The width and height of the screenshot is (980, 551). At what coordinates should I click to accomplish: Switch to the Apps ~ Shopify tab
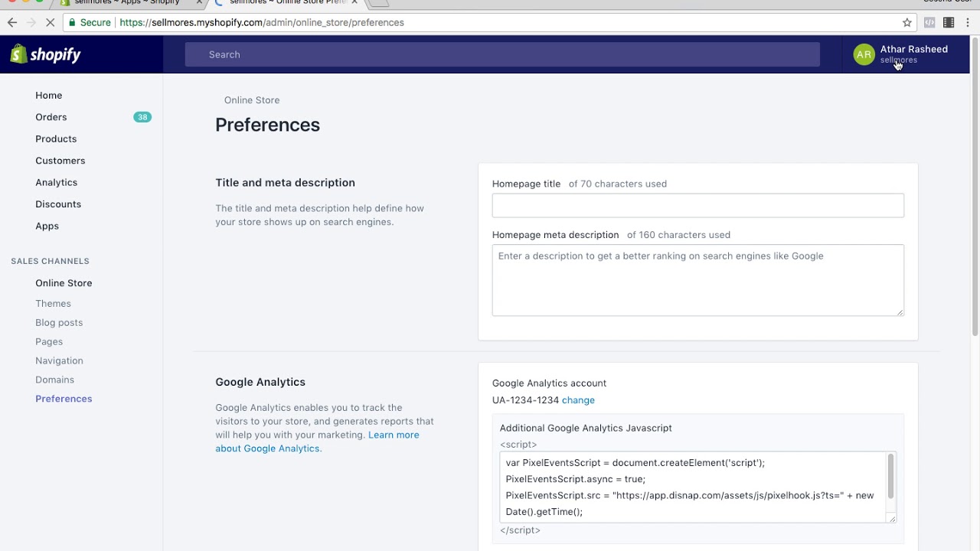click(127, 2)
